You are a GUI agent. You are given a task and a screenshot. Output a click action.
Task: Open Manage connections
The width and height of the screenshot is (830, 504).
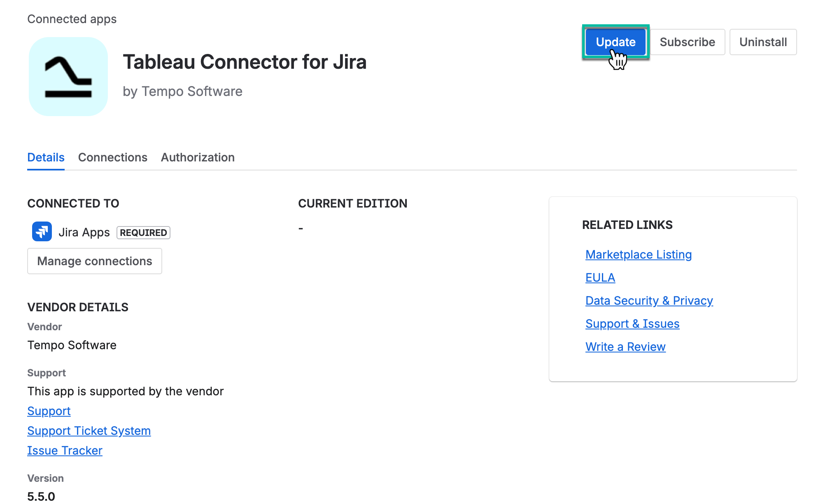click(x=95, y=261)
